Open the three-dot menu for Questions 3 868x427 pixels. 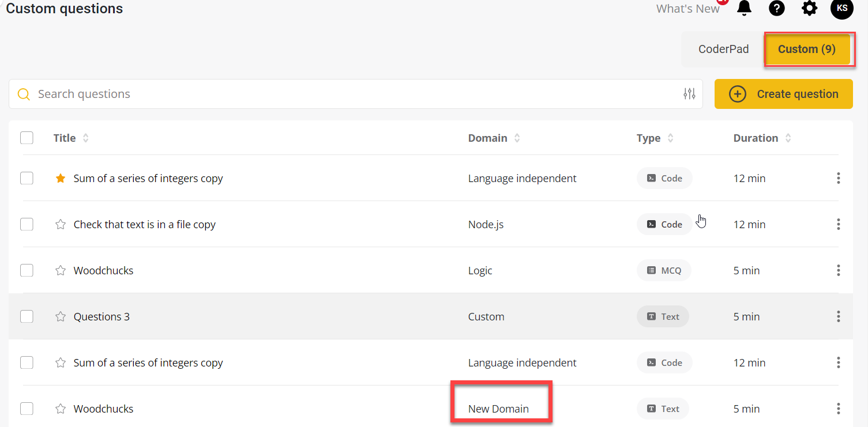(x=838, y=316)
